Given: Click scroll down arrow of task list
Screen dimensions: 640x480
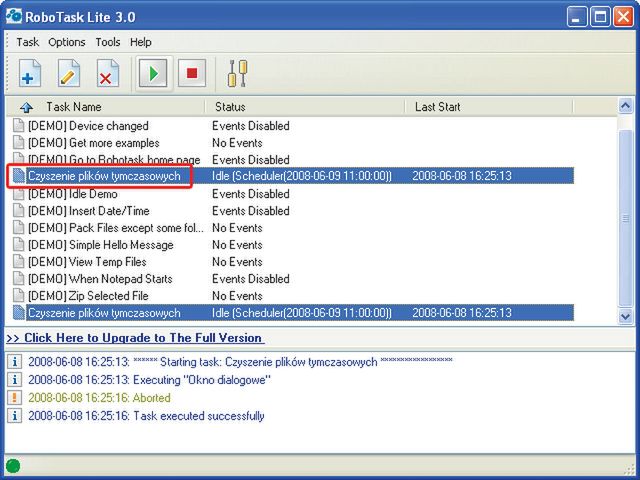Looking at the screenshot, I should (625, 316).
